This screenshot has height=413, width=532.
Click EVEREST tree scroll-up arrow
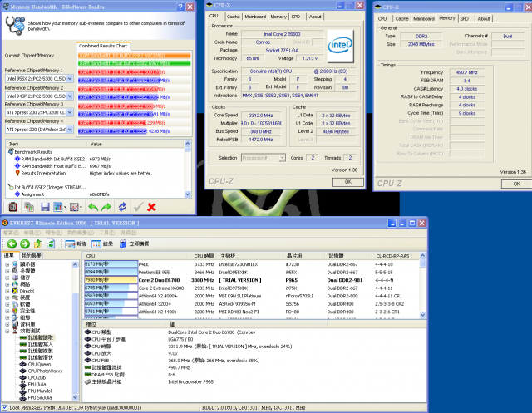pyautogui.click(x=76, y=264)
